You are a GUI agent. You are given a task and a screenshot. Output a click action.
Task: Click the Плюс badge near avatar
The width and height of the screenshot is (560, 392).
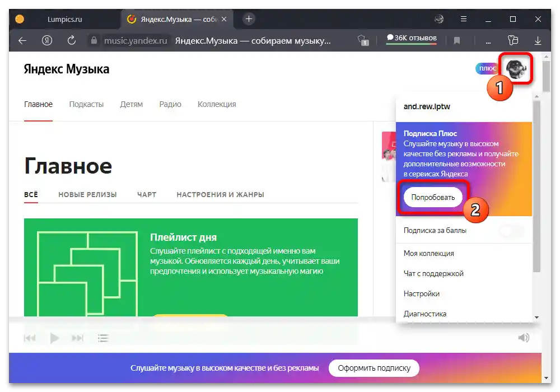487,68
